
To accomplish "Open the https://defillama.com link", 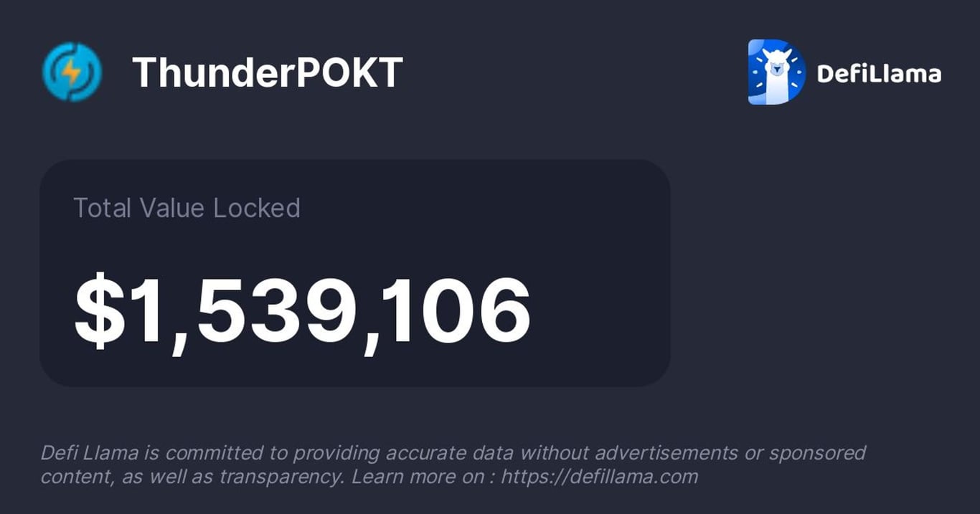I will point(599,477).
